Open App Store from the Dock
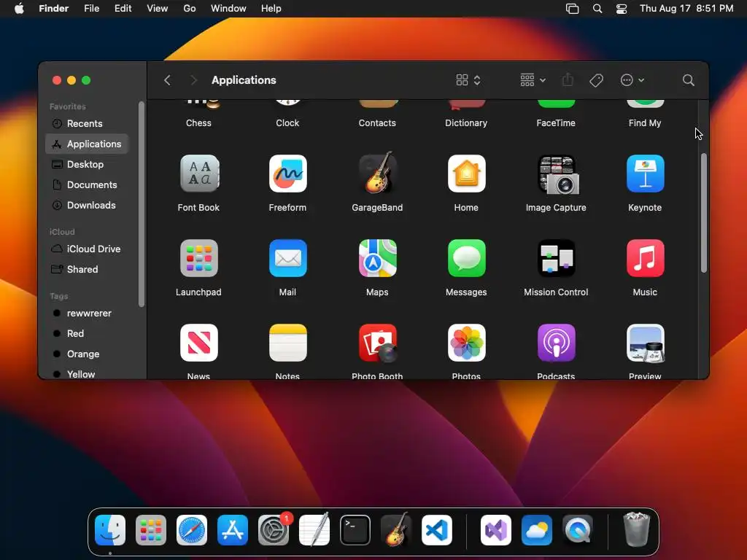Image resolution: width=747 pixels, height=560 pixels. pyautogui.click(x=233, y=530)
